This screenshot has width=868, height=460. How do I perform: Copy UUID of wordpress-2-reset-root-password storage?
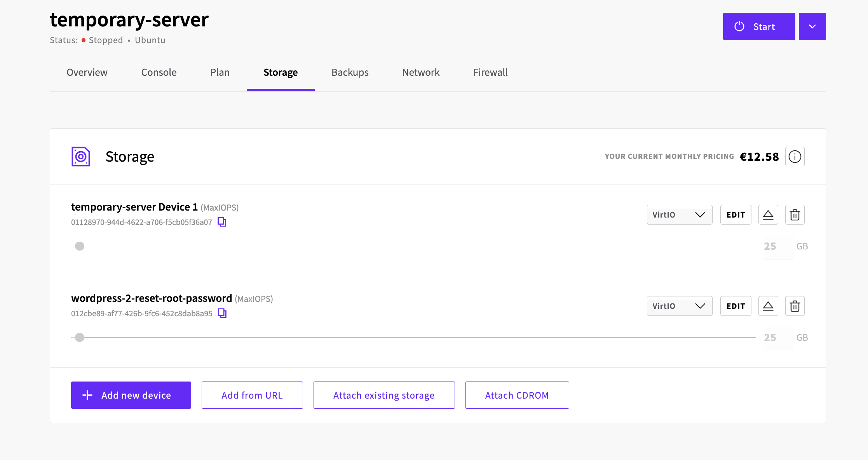222,313
